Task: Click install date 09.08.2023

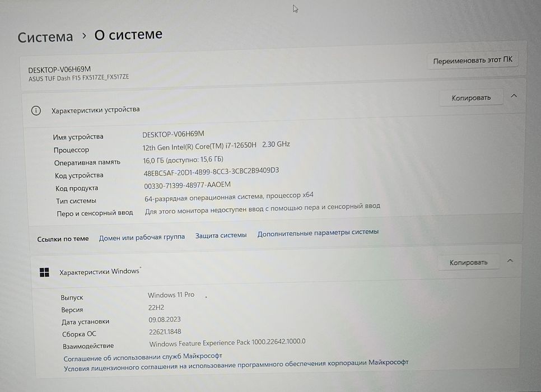Action: [165, 320]
